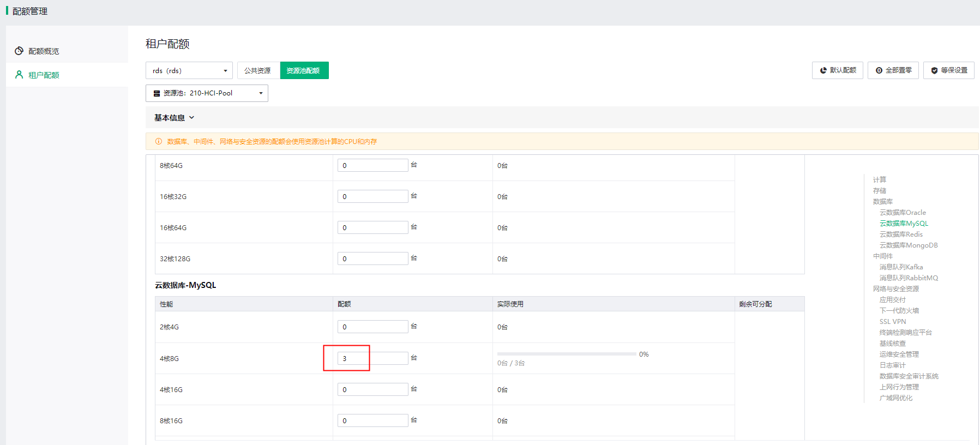This screenshot has width=980, height=445.
Task: Click the warning info icon in notice
Action: [x=159, y=141]
